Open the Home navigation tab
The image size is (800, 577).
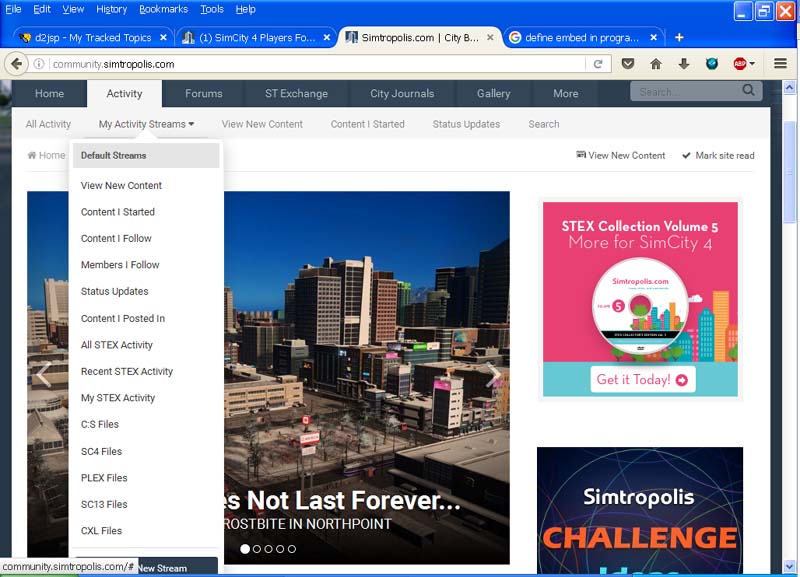click(x=49, y=93)
